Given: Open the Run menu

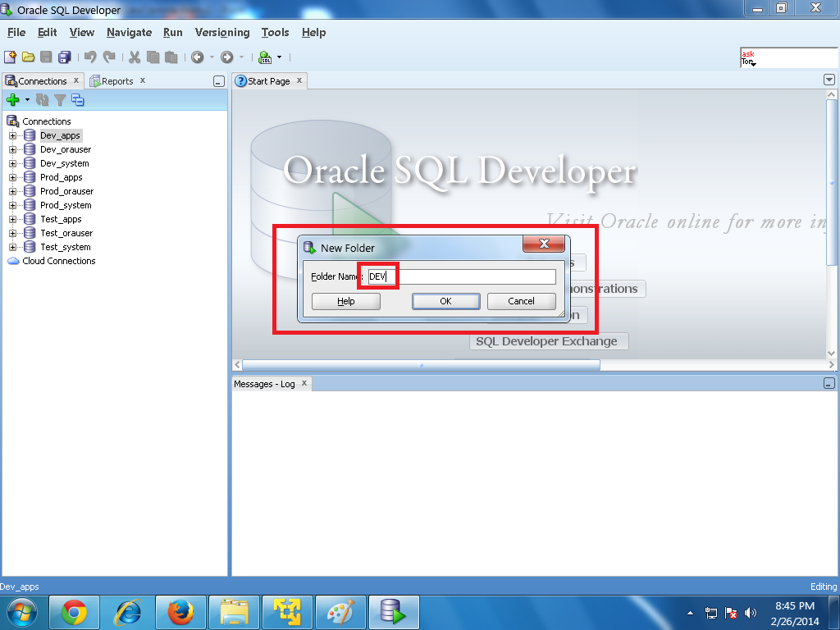Looking at the screenshot, I should (x=172, y=32).
